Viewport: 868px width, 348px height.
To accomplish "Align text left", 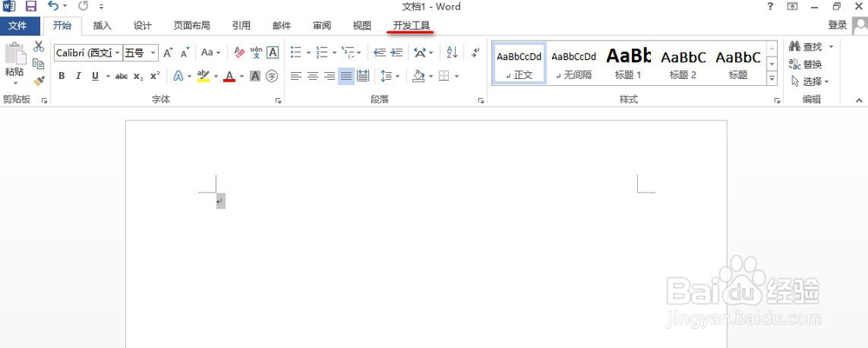I will (296, 76).
